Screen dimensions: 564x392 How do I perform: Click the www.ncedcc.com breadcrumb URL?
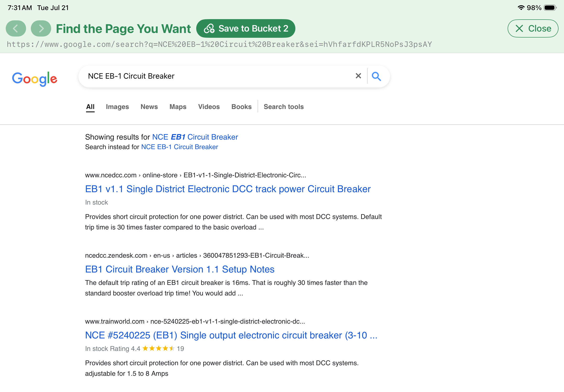tap(195, 175)
